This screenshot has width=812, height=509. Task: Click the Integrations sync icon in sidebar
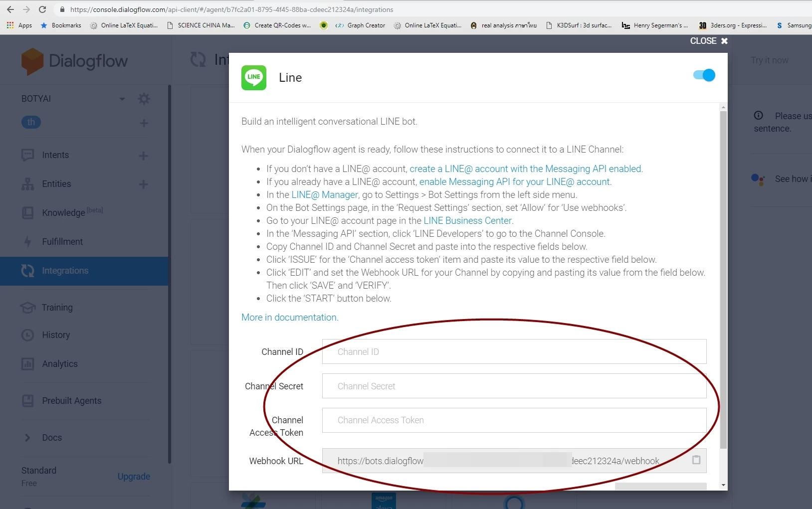[x=28, y=271]
